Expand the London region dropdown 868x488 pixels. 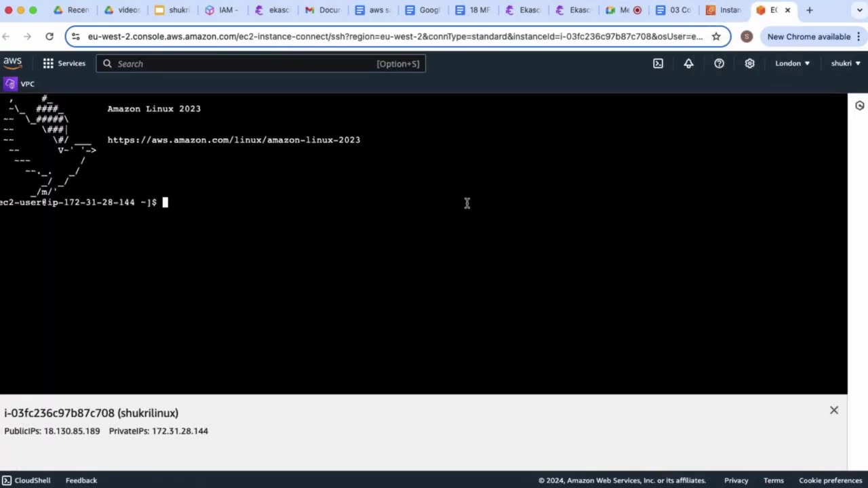pyautogui.click(x=792, y=63)
